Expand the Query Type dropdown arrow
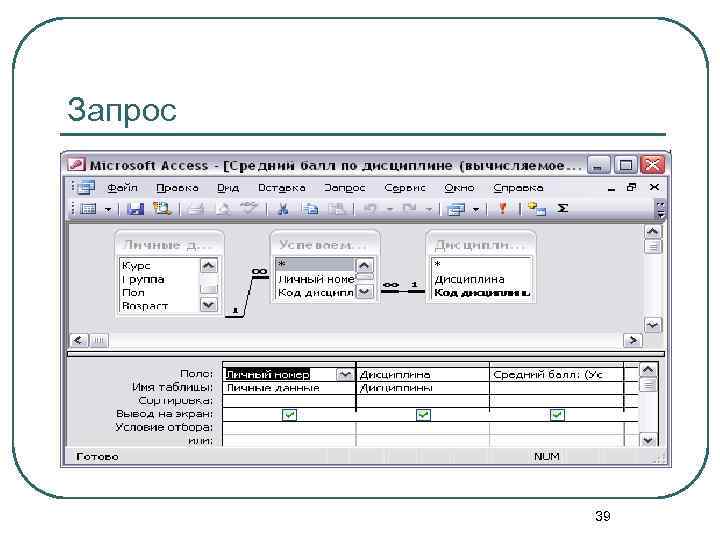 pyautogui.click(x=476, y=210)
